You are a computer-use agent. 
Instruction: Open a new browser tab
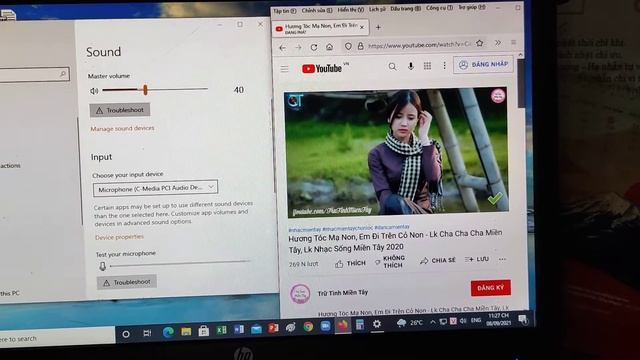378,27
